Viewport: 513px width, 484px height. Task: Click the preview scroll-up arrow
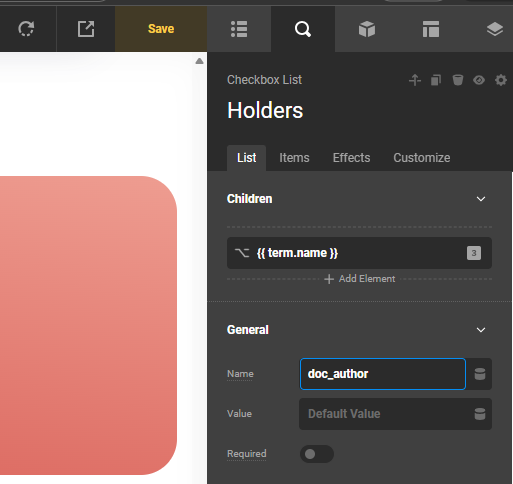(x=199, y=61)
